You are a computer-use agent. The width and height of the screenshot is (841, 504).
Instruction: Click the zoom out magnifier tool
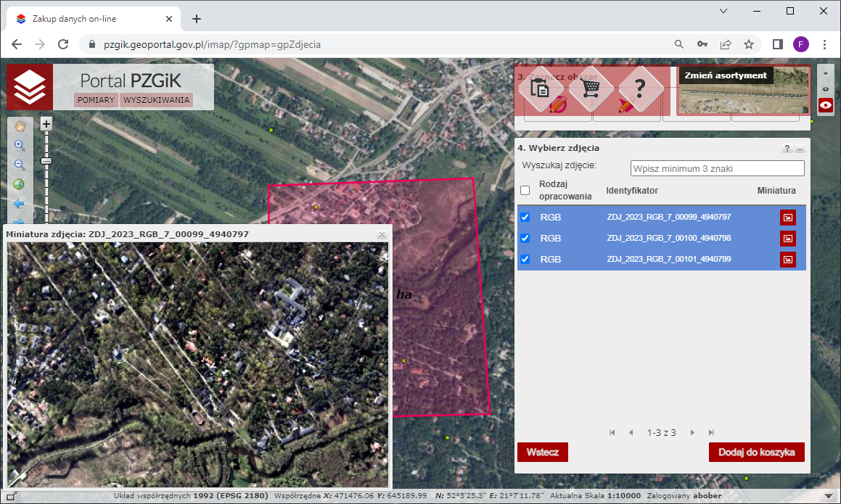point(20,165)
